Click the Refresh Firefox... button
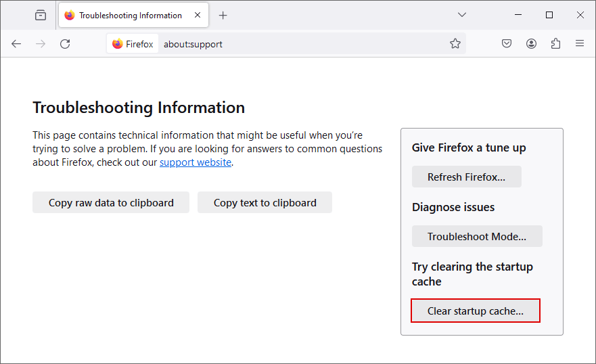 (x=466, y=177)
